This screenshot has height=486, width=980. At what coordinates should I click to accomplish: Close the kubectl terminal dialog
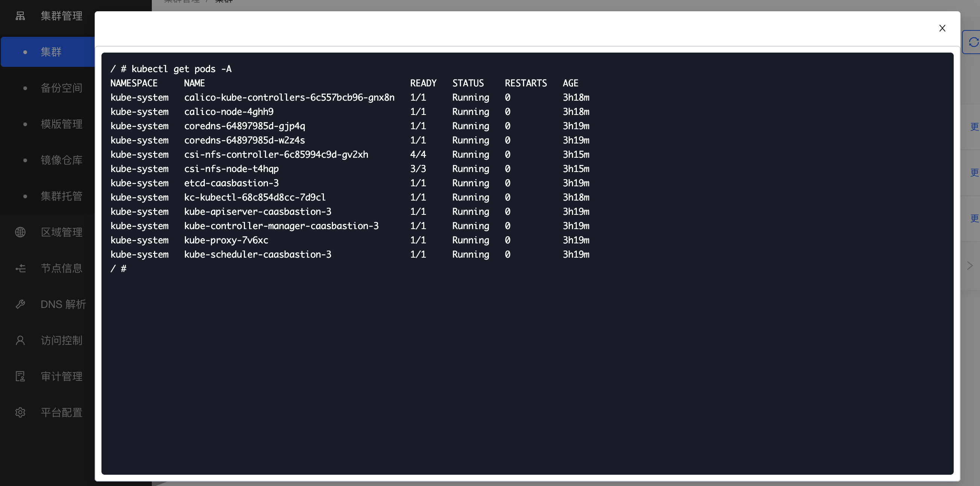(942, 28)
